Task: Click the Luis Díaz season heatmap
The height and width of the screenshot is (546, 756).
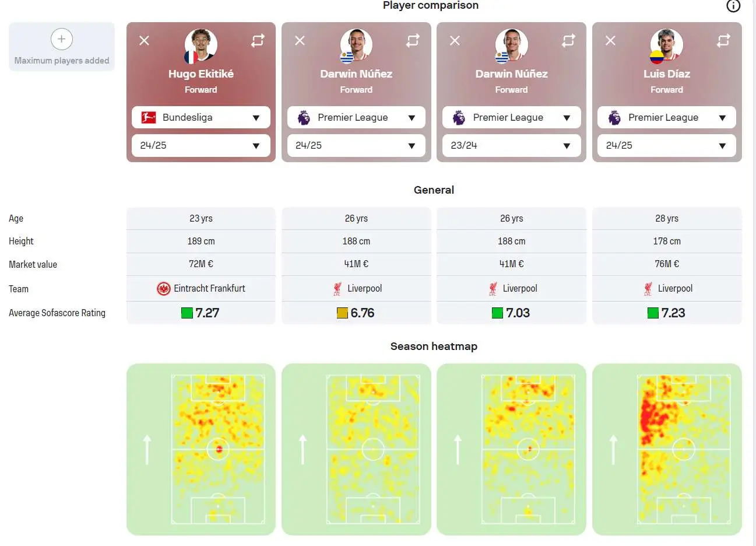Action: click(667, 449)
